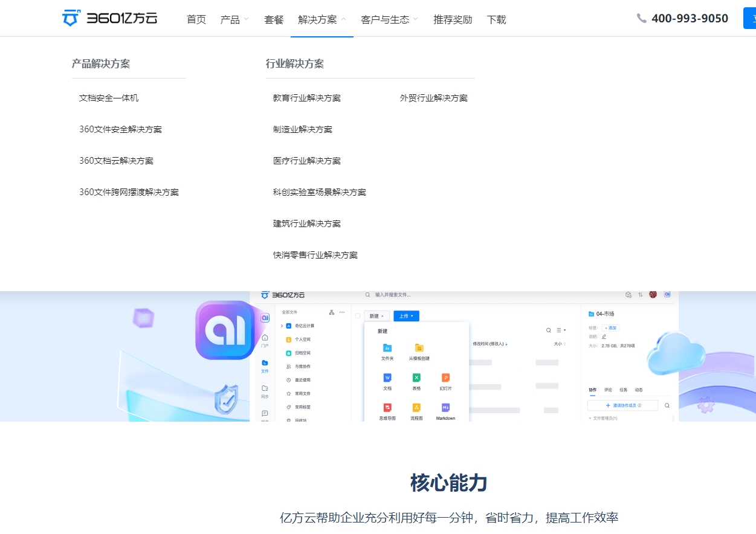Click the 归档空间 icon in the file tree
756x534 pixels.
289,353
